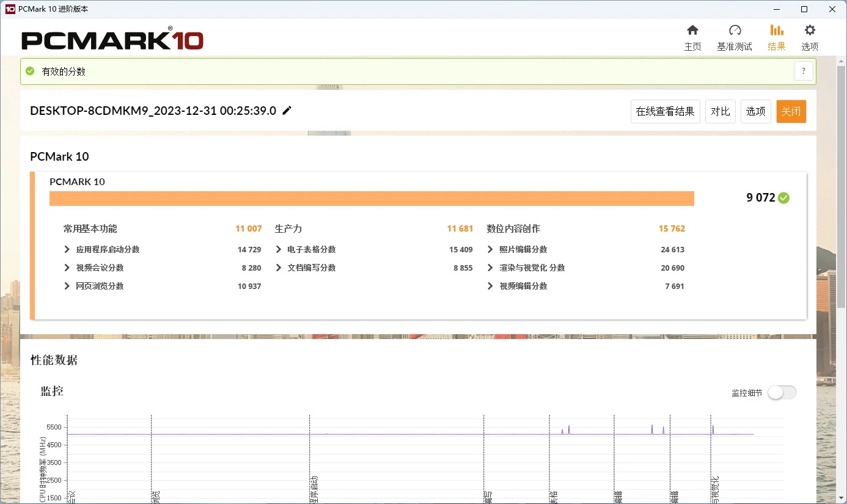Click the 选项 button beside 对比
This screenshot has height=504, width=847.
[x=756, y=111]
